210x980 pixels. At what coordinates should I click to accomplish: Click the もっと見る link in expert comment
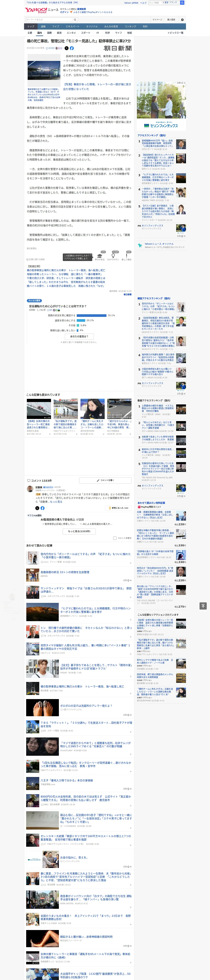(x=56, y=502)
